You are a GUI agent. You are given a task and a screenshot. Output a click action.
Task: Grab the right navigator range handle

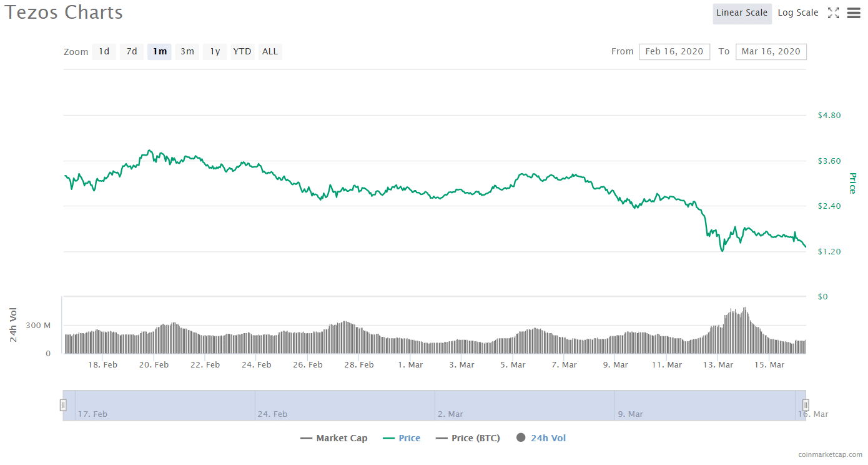806,405
